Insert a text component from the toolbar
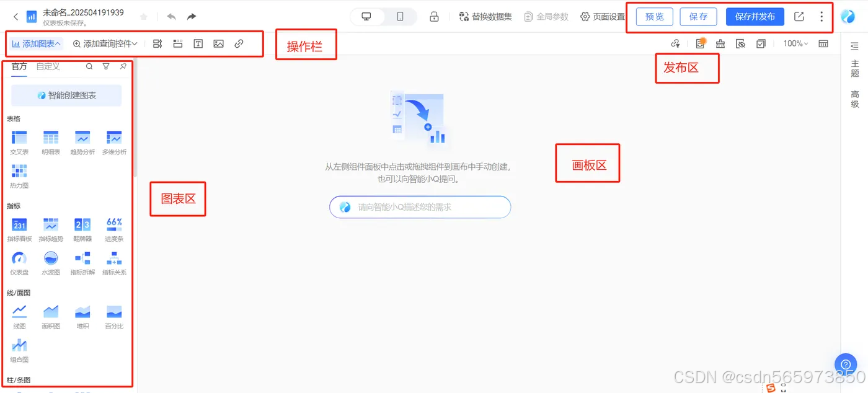The image size is (868, 393). 198,43
